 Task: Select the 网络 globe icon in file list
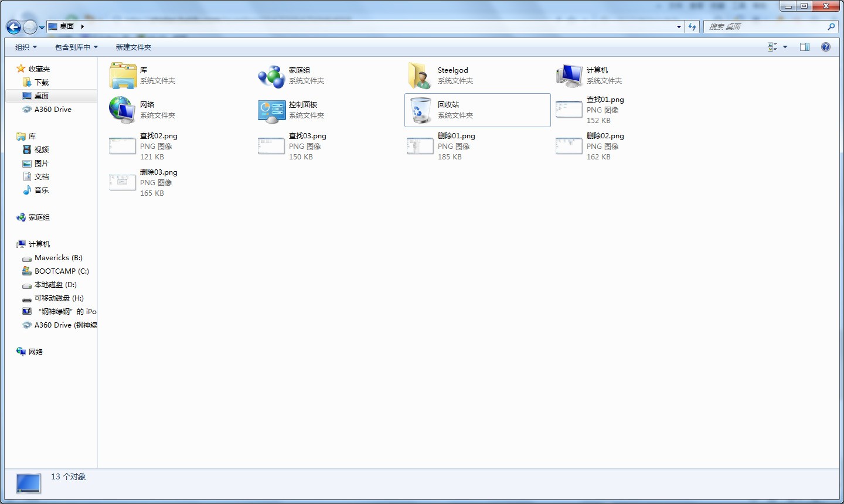pyautogui.click(x=122, y=110)
